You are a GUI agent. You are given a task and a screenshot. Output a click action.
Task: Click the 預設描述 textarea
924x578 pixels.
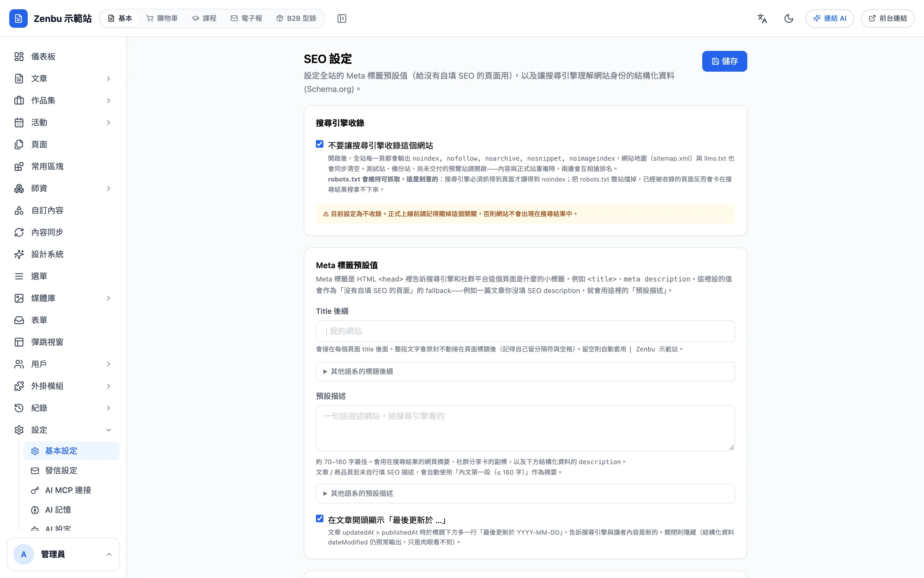(525, 428)
